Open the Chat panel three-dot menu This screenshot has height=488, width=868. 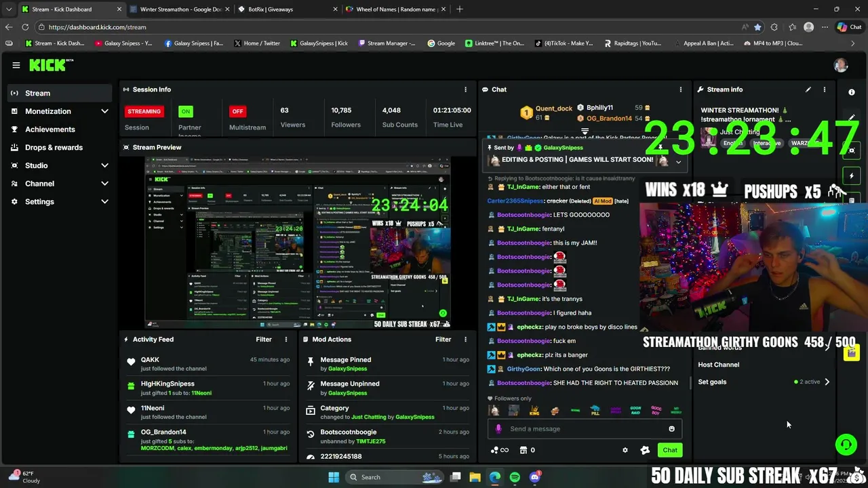(x=681, y=89)
